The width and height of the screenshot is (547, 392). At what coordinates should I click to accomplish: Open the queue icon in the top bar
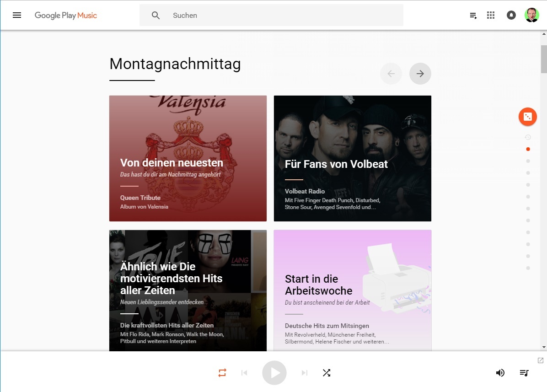tap(473, 16)
